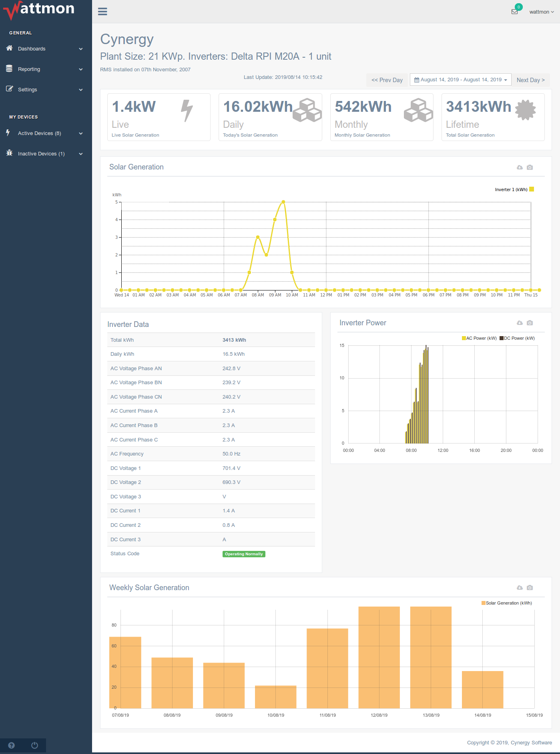The image size is (560, 754).
Task: Open the wattmon user dropdown
Action: pos(541,12)
